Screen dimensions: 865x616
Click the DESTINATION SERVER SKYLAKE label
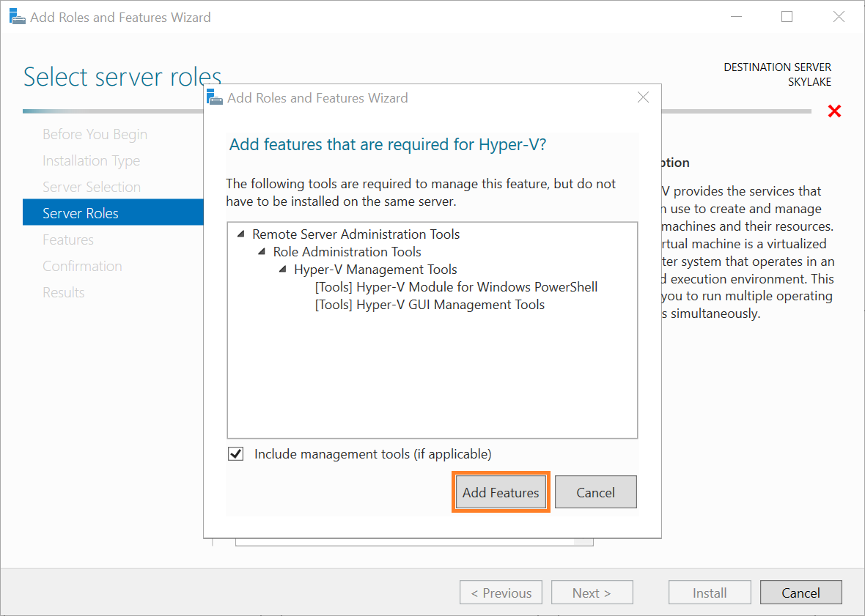[x=777, y=75]
